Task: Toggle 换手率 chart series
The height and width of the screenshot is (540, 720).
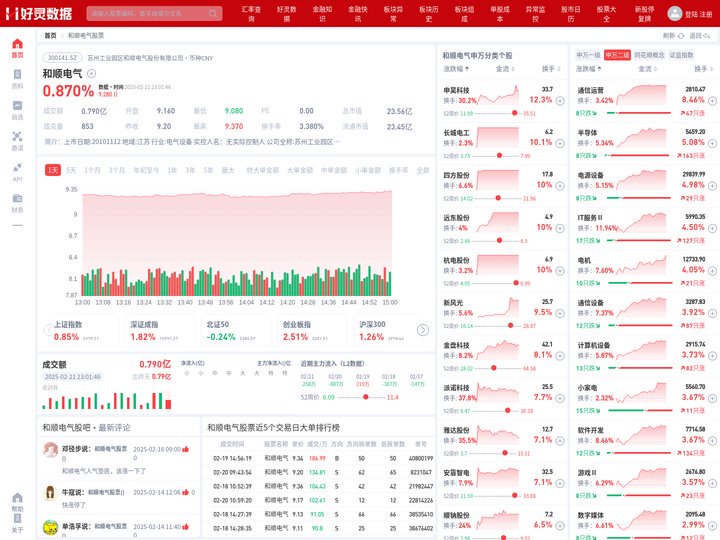Action: coord(399,170)
